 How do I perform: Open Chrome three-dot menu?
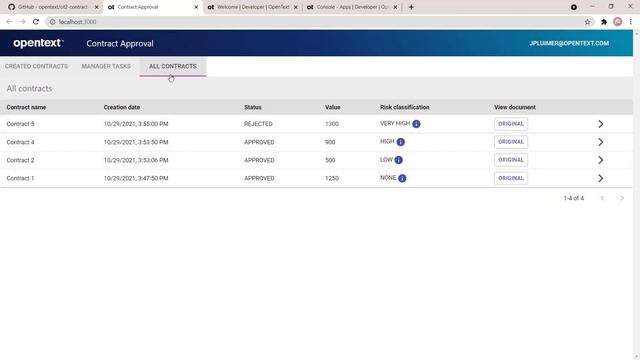[x=631, y=22]
